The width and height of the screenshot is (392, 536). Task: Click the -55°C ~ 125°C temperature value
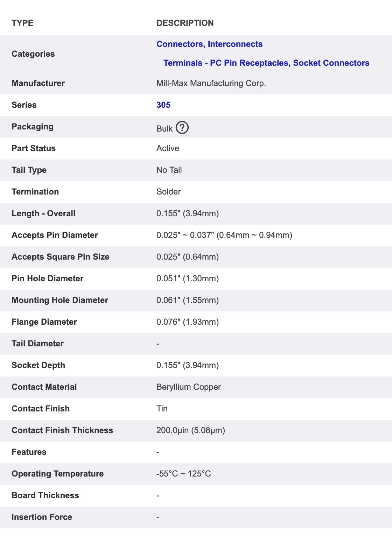pos(183,474)
